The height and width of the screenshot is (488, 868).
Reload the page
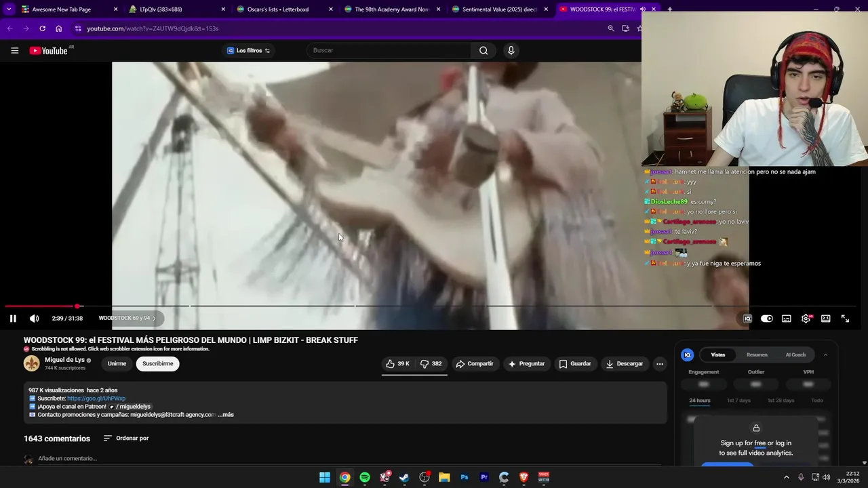tap(42, 28)
